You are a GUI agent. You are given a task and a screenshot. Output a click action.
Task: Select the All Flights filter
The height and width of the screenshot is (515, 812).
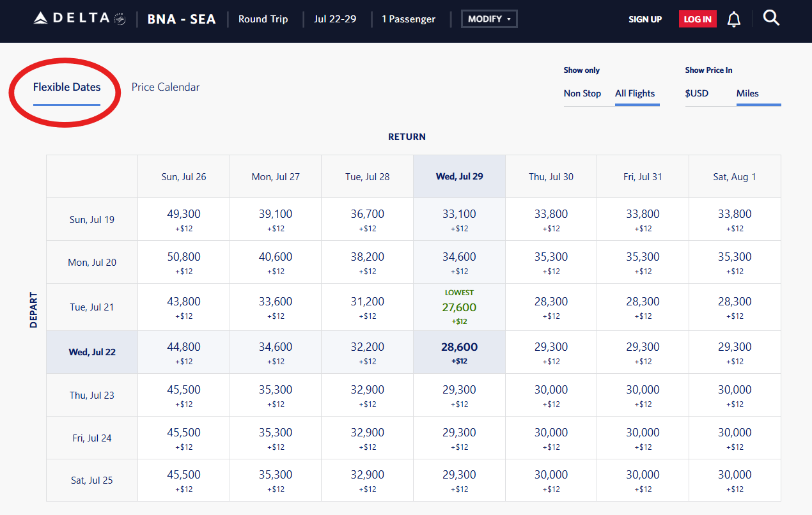pyautogui.click(x=635, y=93)
